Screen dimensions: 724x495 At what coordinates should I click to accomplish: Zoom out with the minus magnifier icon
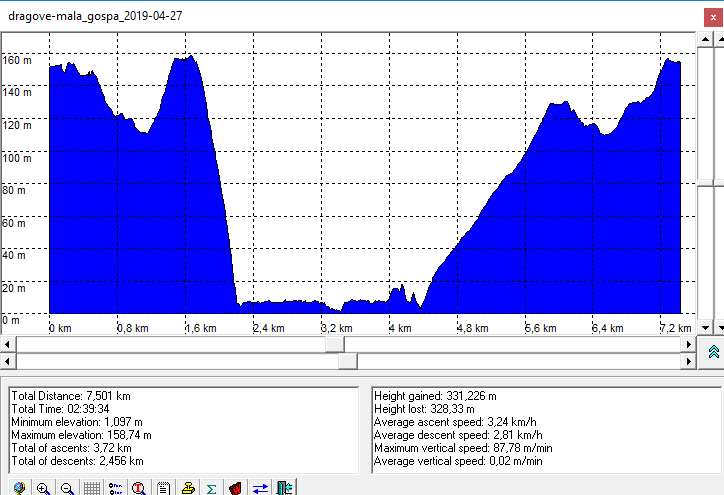(67, 488)
